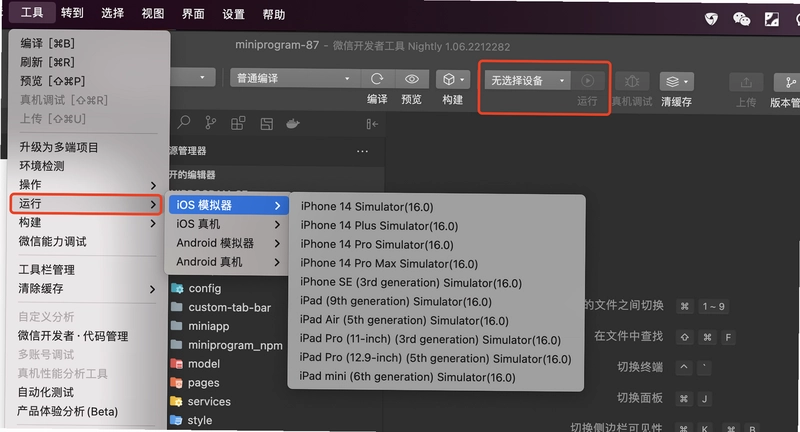Expand the 清除缓存 submenu

[87, 289]
